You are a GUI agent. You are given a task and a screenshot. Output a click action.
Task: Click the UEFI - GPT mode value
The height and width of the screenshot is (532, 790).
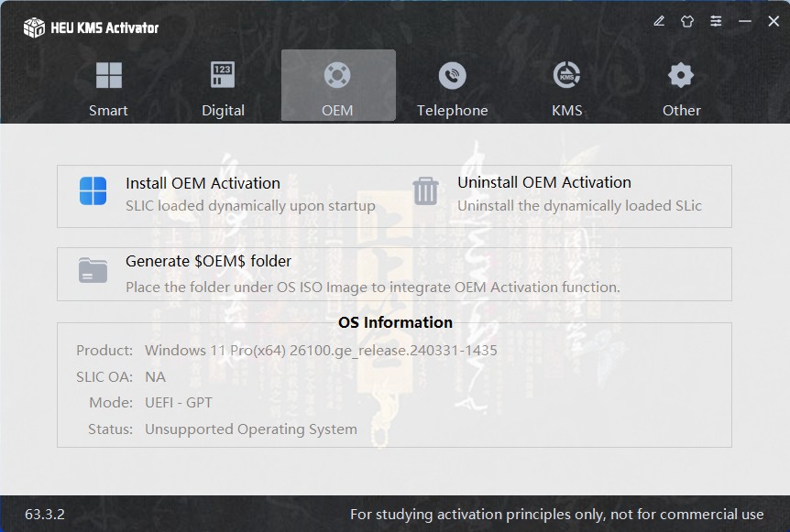tap(179, 402)
